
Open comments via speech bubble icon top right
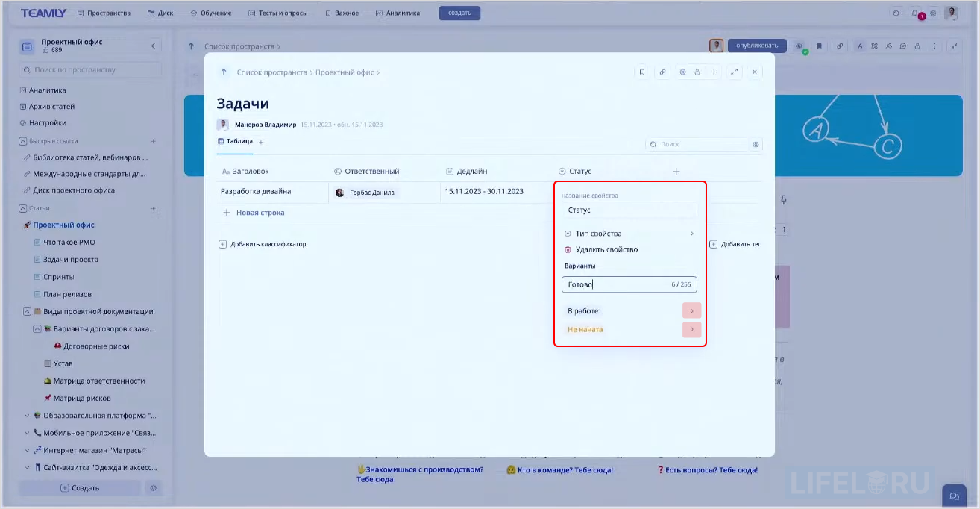click(x=902, y=46)
